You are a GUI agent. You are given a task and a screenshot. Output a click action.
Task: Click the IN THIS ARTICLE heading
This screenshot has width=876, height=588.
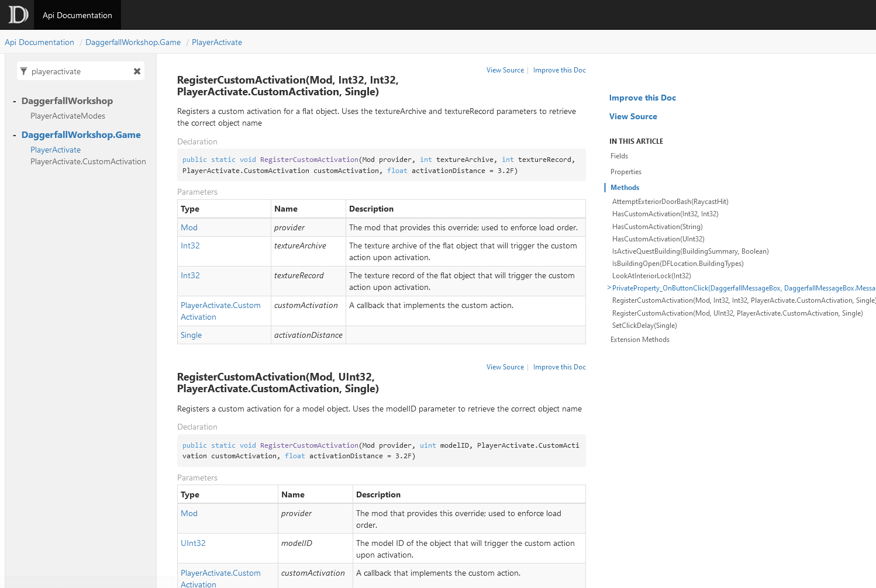[x=636, y=141]
